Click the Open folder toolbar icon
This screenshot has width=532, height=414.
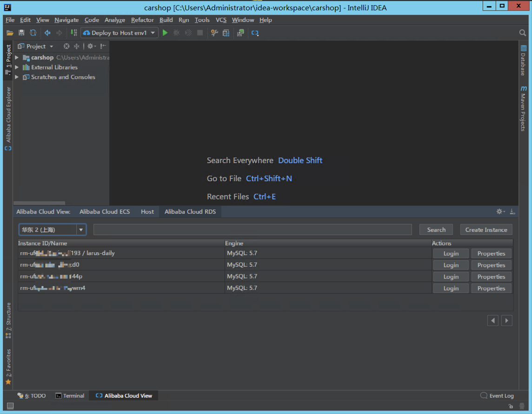10,33
